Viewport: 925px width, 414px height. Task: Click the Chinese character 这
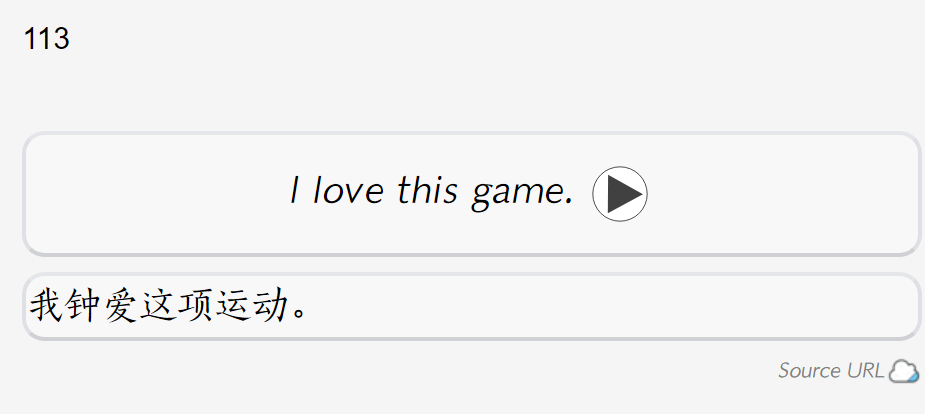(x=158, y=305)
